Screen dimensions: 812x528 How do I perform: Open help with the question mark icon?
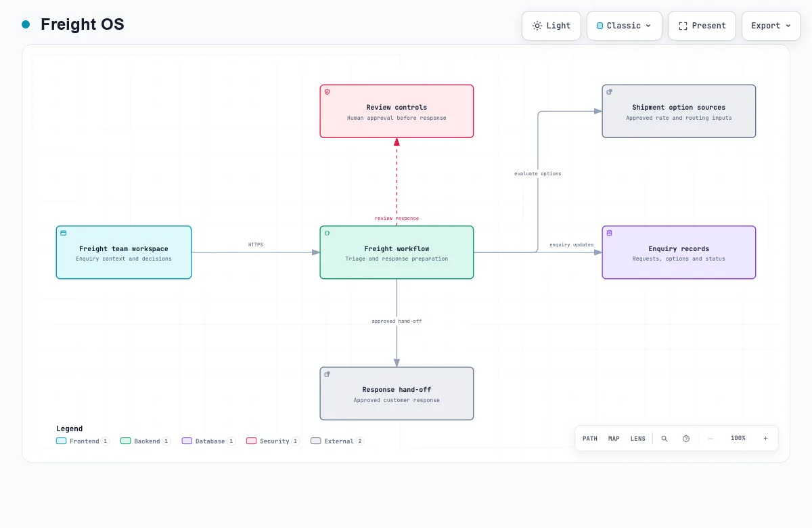click(686, 439)
